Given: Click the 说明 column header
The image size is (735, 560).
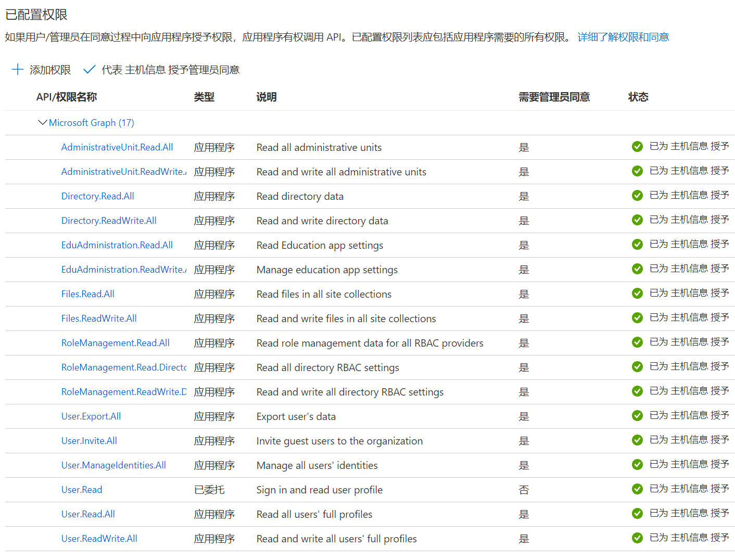Looking at the screenshot, I should pos(267,97).
